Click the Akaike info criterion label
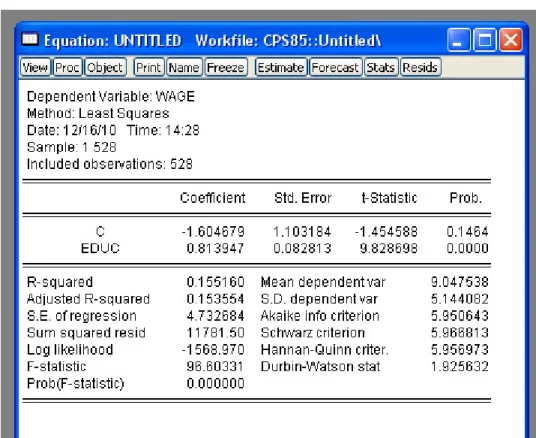This screenshot has width=536, height=438. [320, 316]
